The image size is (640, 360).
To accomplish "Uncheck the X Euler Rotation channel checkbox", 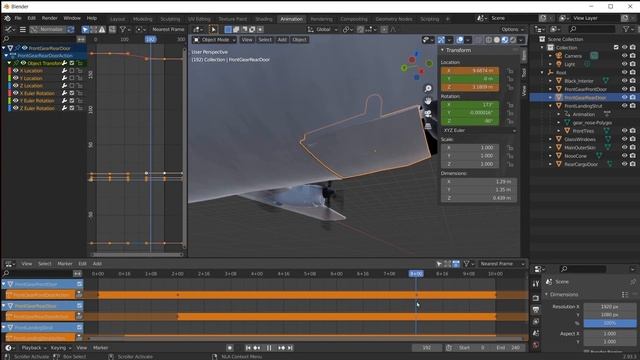I will [x=72, y=93].
